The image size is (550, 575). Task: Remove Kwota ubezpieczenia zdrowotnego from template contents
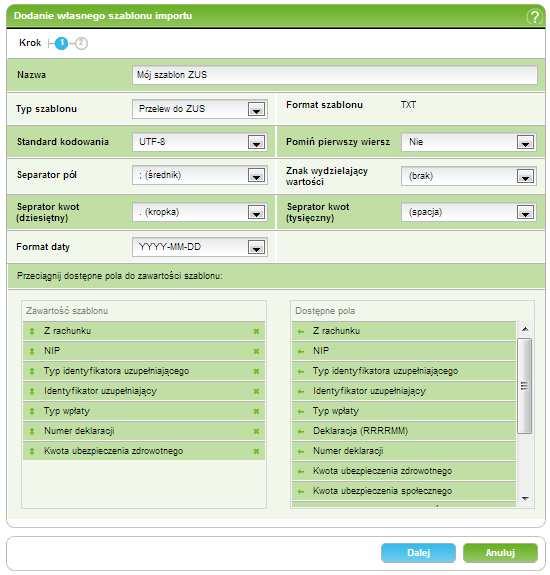[x=256, y=451]
